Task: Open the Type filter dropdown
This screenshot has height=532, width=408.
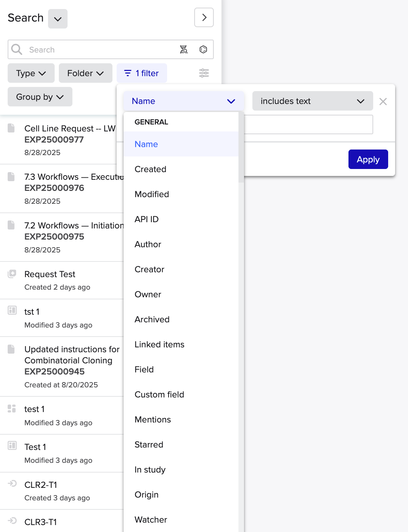Action: pyautogui.click(x=31, y=73)
